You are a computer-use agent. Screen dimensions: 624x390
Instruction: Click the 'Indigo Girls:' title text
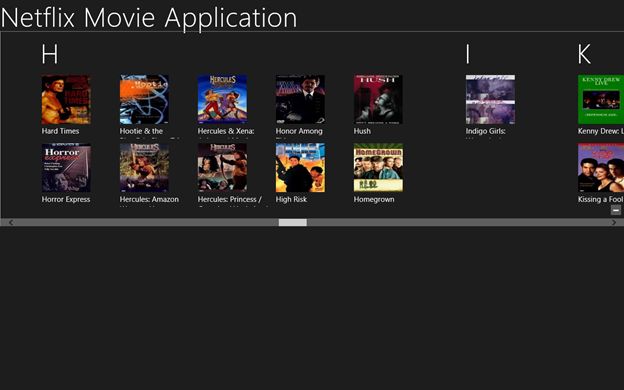[486, 131]
